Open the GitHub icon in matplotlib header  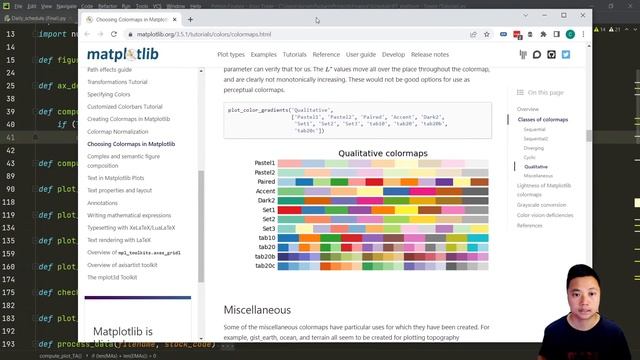tap(551, 55)
